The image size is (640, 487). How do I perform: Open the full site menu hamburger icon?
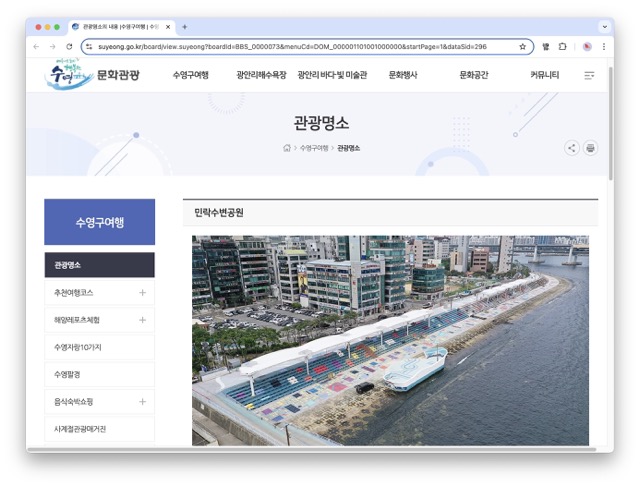click(589, 75)
